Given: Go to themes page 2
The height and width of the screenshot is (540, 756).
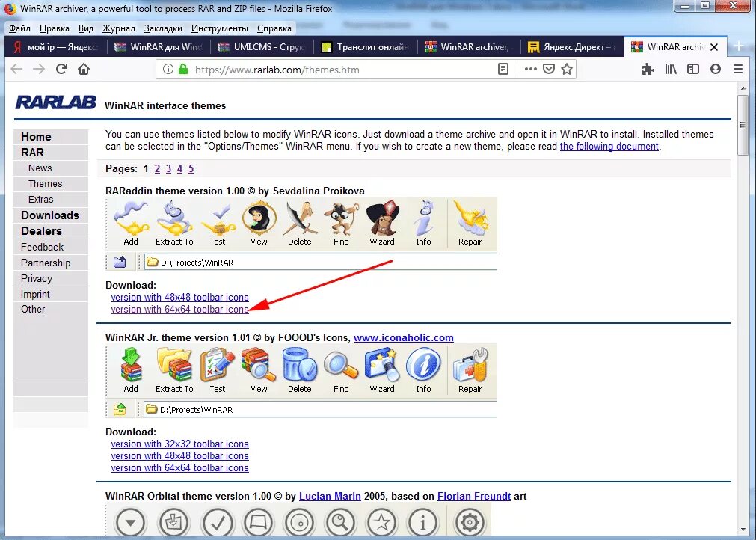Looking at the screenshot, I should point(157,169).
